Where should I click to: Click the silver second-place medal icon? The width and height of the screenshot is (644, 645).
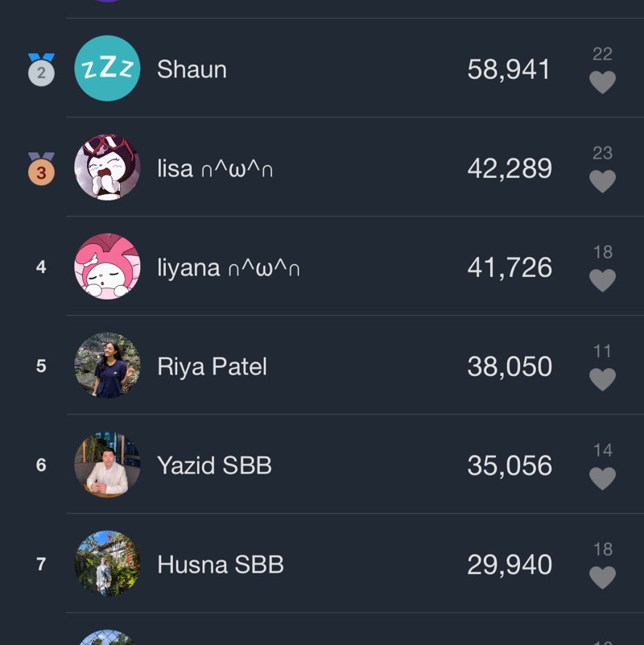pyautogui.click(x=41, y=71)
